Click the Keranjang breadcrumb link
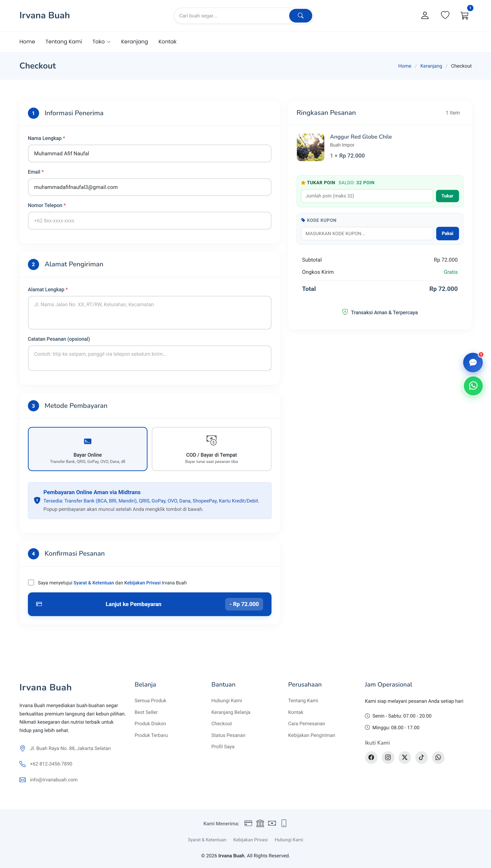Screen dimensions: 491x868 coord(431,66)
